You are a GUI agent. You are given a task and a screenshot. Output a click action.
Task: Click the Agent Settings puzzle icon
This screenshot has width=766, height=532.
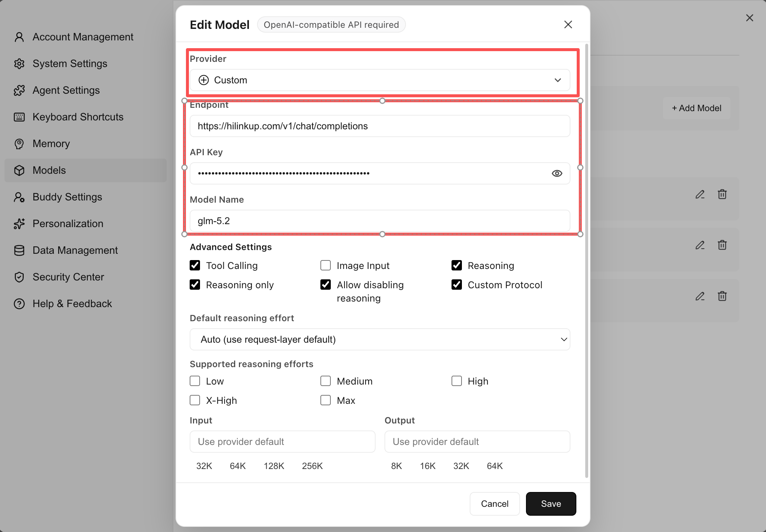click(x=19, y=90)
